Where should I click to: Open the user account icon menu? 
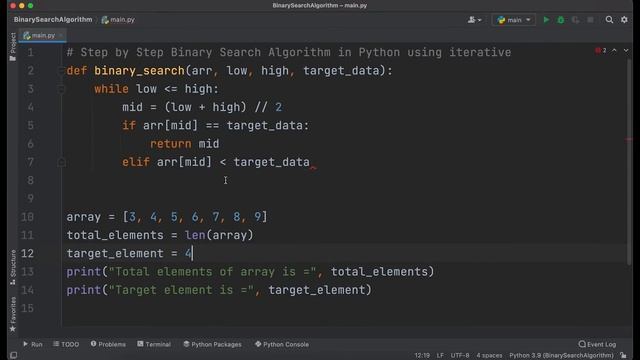(x=474, y=20)
